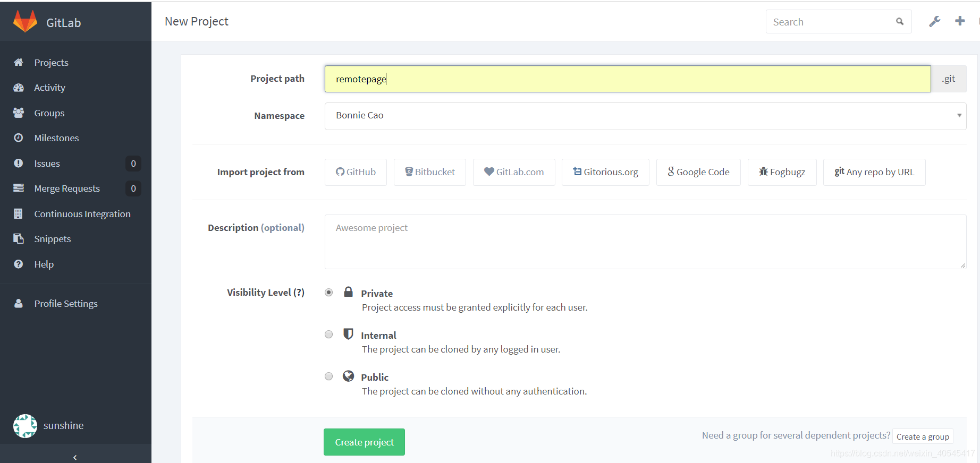
Task: Click the Description text area
Action: click(x=645, y=242)
